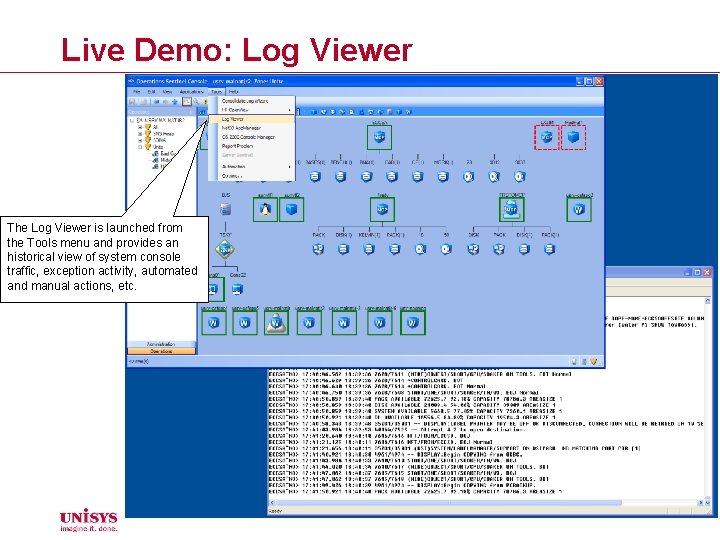Image resolution: width=720 pixels, height=540 pixels.
Task: Open the File menu
Action: 136,92
